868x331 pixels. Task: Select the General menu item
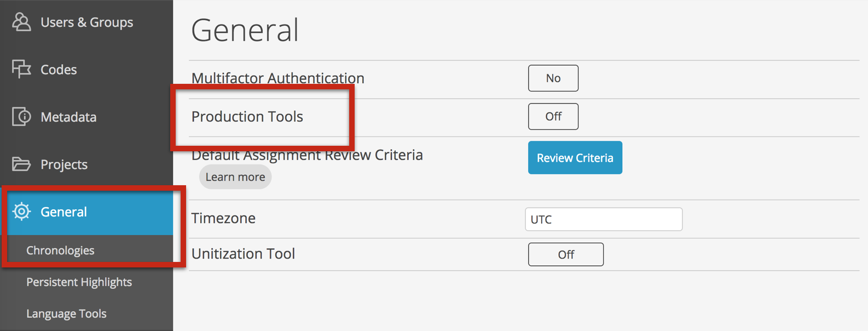86,212
